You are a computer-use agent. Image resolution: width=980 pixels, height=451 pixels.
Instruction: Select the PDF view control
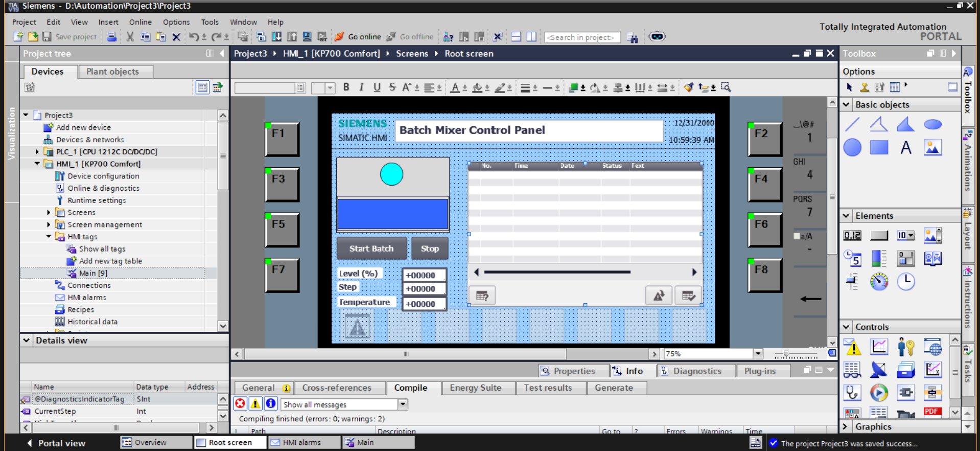tap(932, 412)
